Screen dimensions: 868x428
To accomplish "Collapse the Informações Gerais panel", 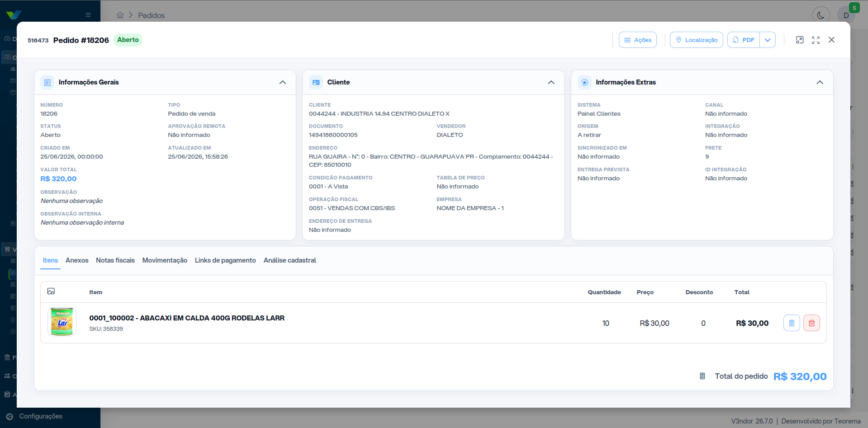I will coord(283,82).
